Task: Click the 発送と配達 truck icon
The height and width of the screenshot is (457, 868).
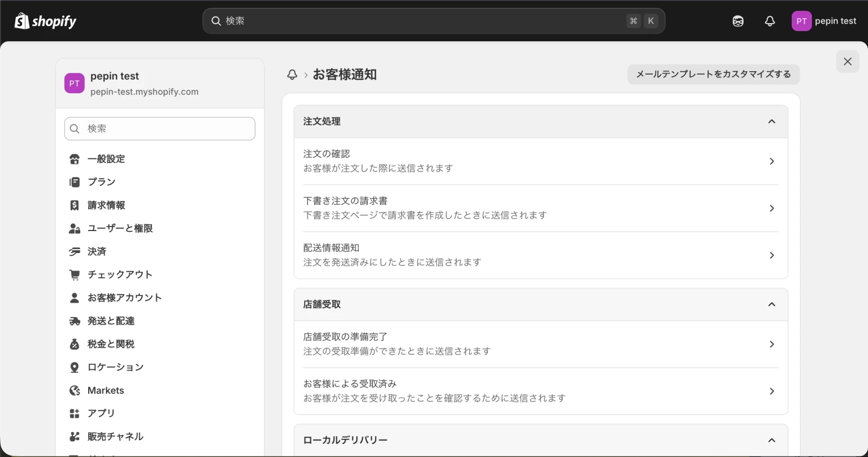Action: (x=75, y=320)
